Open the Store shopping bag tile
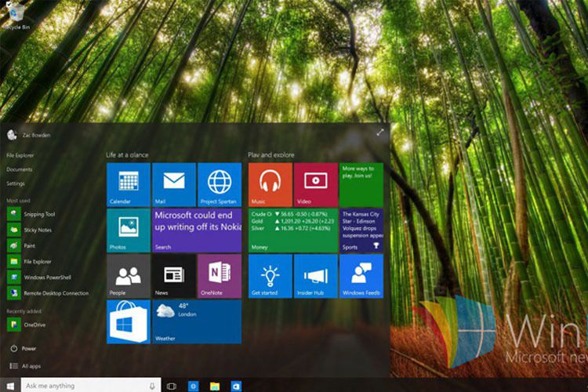Viewport: 588px width, 392px height. [129, 322]
